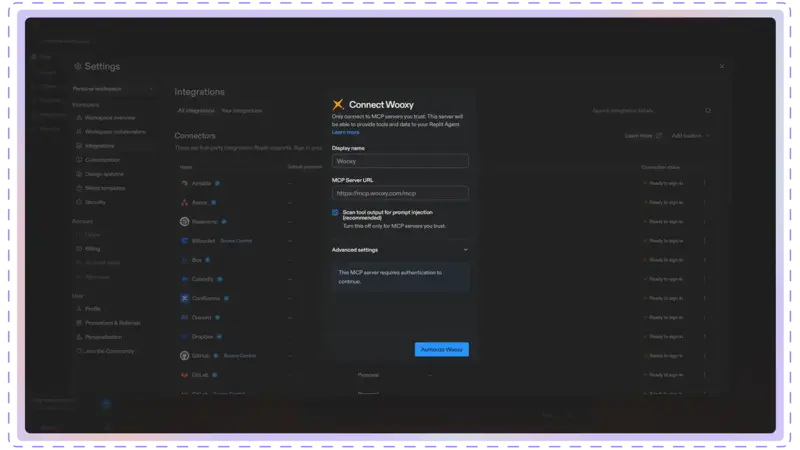Switch to the Your integrations tab
The height and width of the screenshot is (450, 800).
242,111
